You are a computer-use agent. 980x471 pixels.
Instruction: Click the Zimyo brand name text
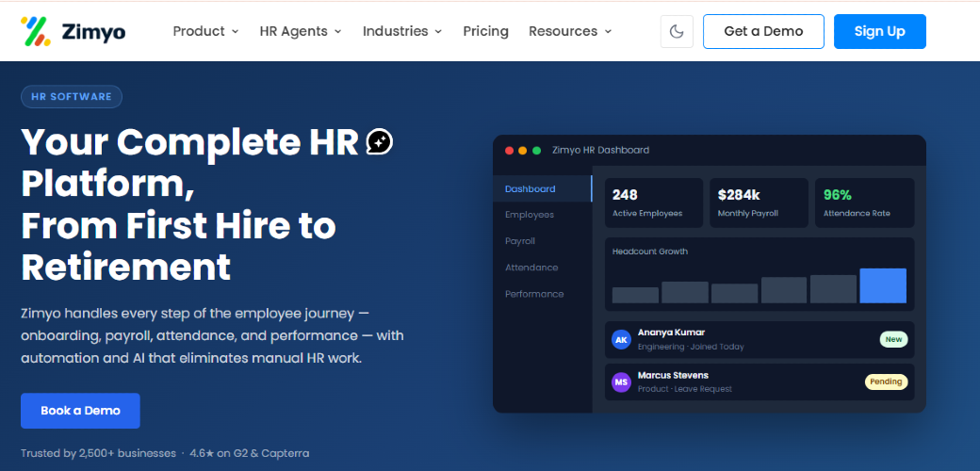click(x=93, y=31)
